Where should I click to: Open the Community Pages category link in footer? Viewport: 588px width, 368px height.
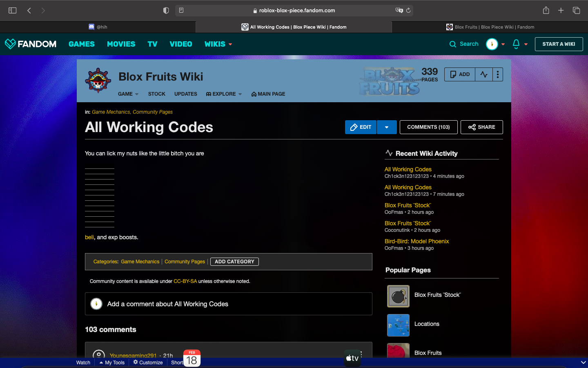[x=185, y=262]
